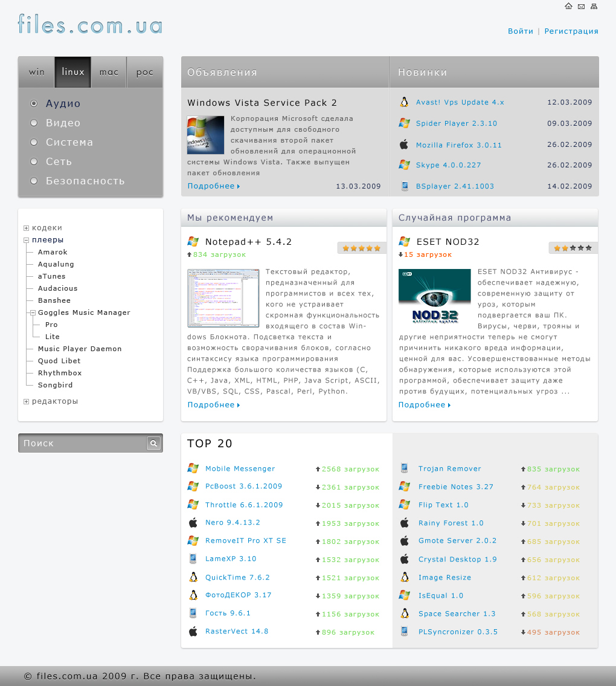Collapse the плееры tree node

point(26,240)
